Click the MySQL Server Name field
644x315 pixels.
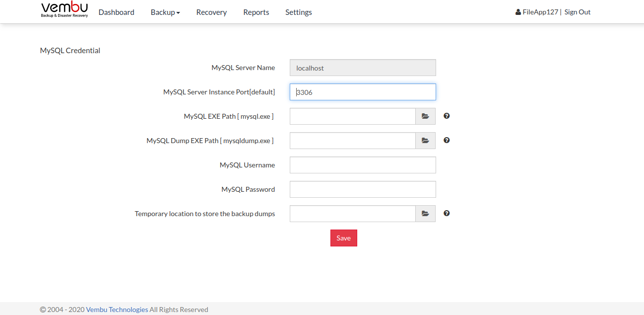363,68
